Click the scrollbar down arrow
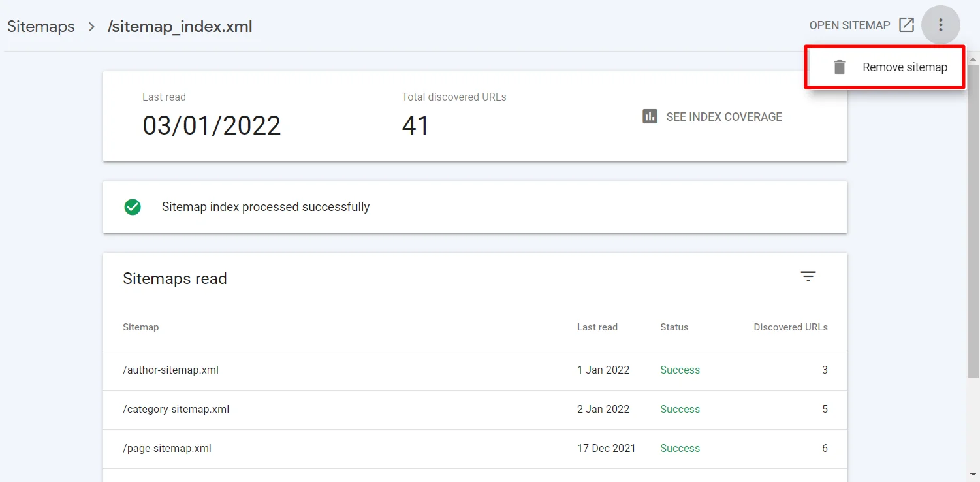980x482 pixels. [973, 475]
